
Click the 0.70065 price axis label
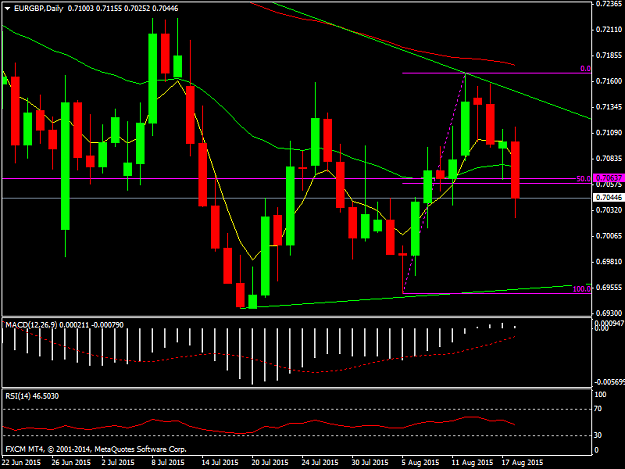pos(609,236)
